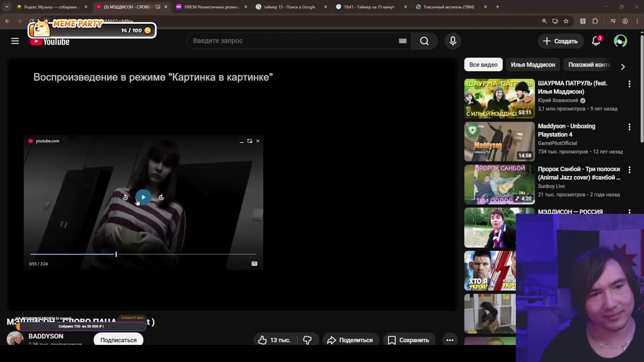Open more actions ellipsis below video
Viewport: 644px width, 362px height.
pyautogui.click(x=450, y=340)
